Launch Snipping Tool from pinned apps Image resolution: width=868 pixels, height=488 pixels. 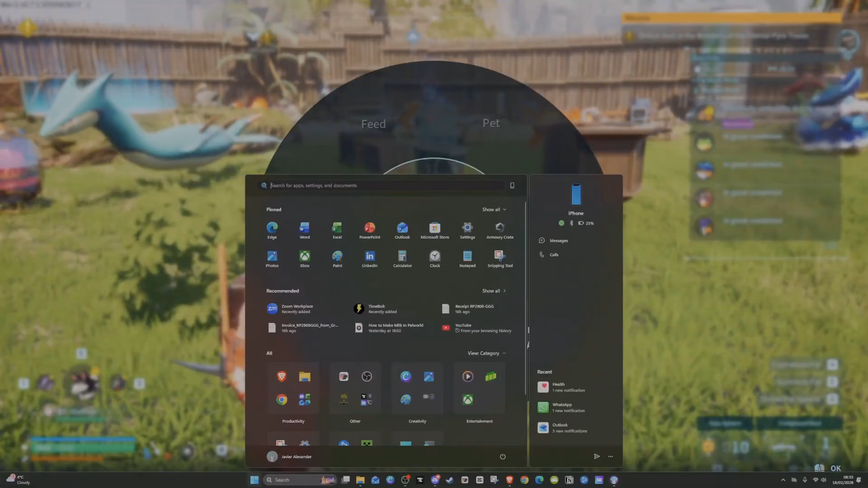(500, 259)
